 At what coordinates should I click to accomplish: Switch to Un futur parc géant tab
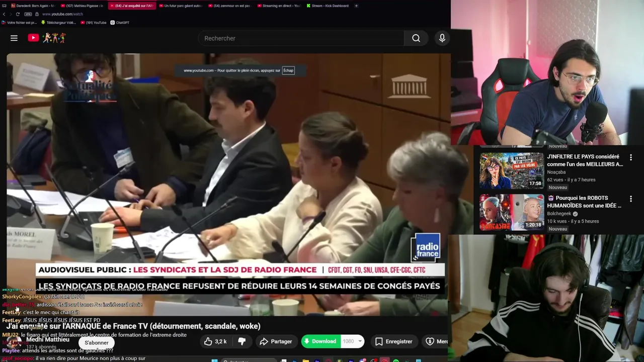coord(181,6)
